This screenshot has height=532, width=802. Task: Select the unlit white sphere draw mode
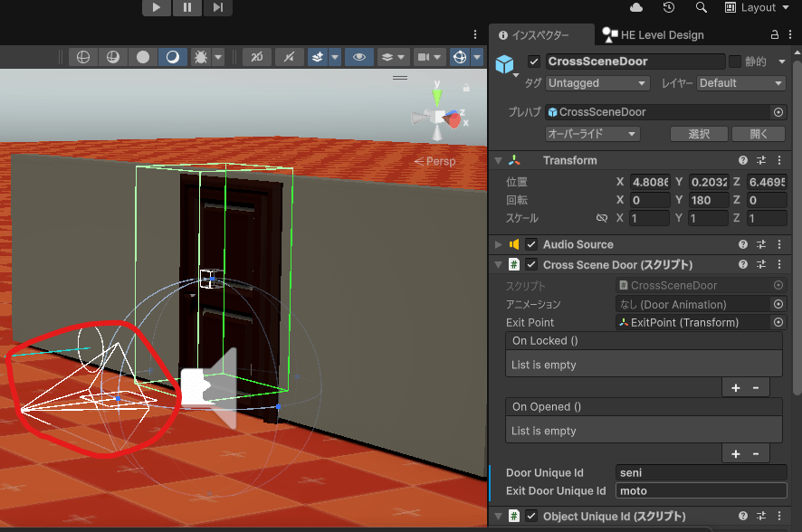coord(143,57)
